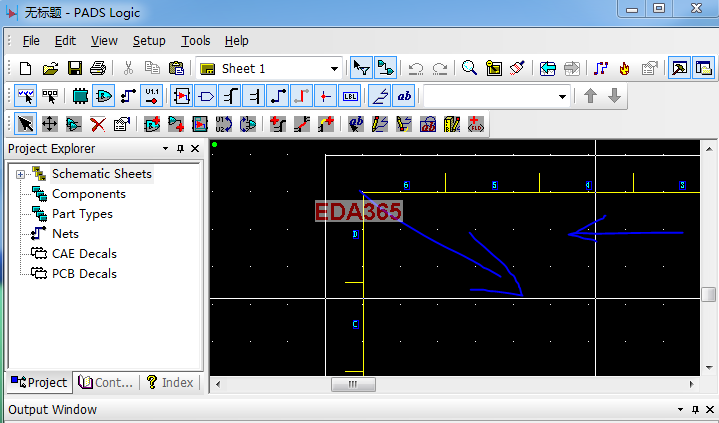Screen dimensions: 719x423
Task: Toggle Parts selection filter chip icon
Action: tap(80, 96)
